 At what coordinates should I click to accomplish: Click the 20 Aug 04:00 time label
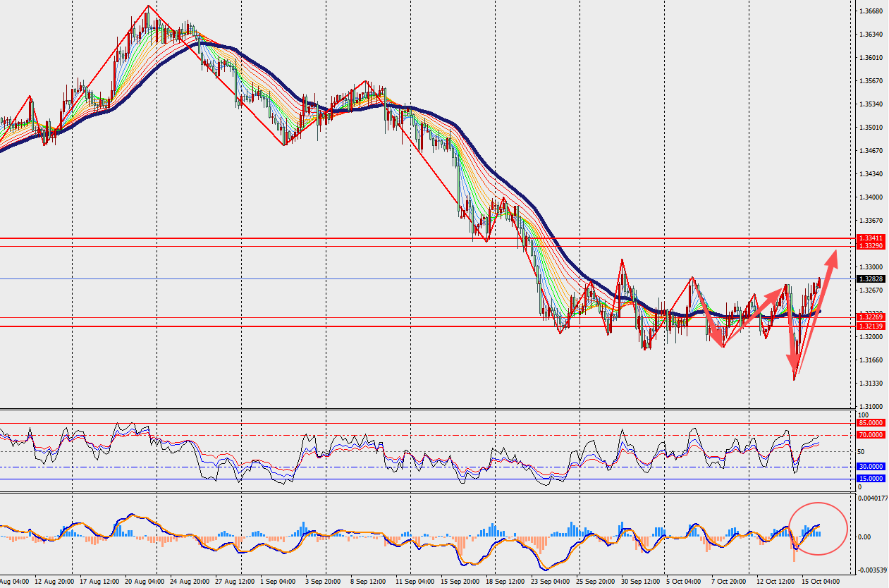tap(143, 582)
